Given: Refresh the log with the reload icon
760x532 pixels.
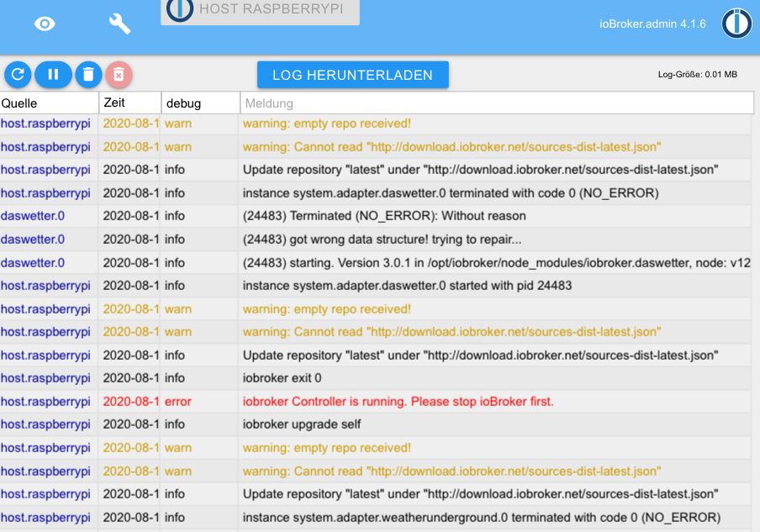Looking at the screenshot, I should [x=18, y=75].
